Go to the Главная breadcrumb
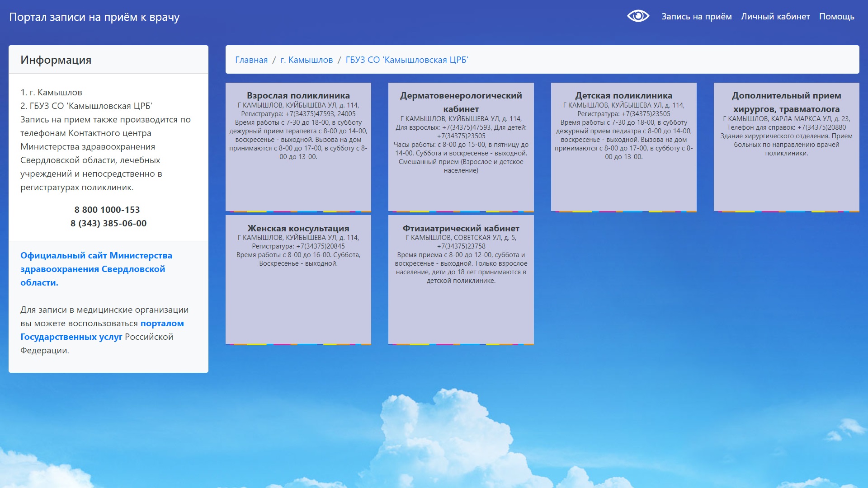The height and width of the screenshot is (488, 868). tap(251, 60)
